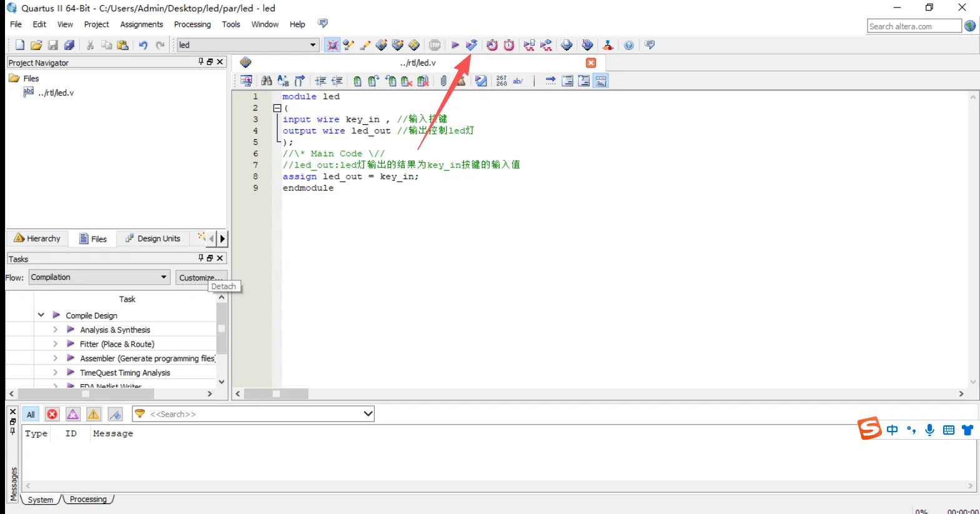The height and width of the screenshot is (514, 980).
Task: Save all open files
Action: pos(69,45)
